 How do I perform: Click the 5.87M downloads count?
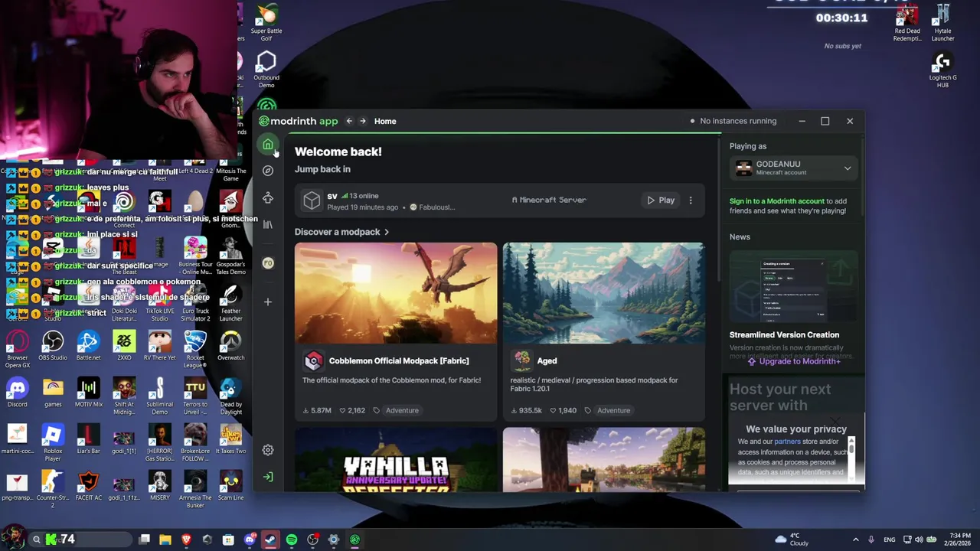pyautogui.click(x=317, y=410)
